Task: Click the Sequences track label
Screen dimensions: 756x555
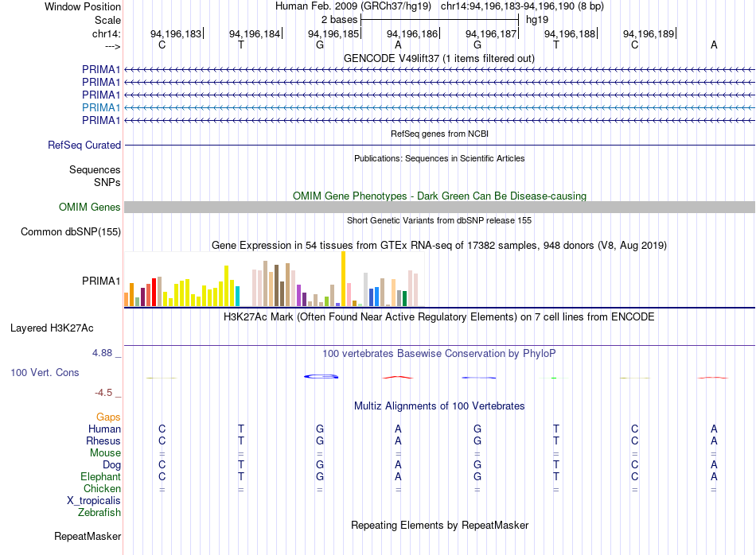Action: (95, 169)
